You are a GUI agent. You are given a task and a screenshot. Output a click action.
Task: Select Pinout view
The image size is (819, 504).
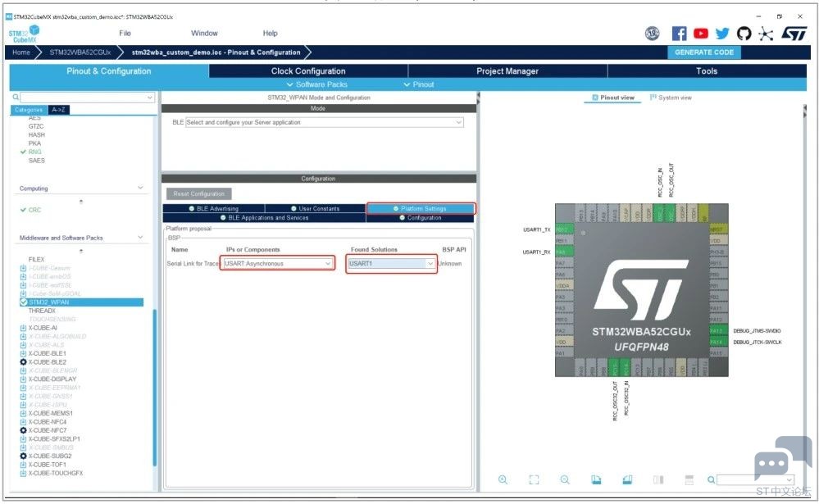[612, 98]
